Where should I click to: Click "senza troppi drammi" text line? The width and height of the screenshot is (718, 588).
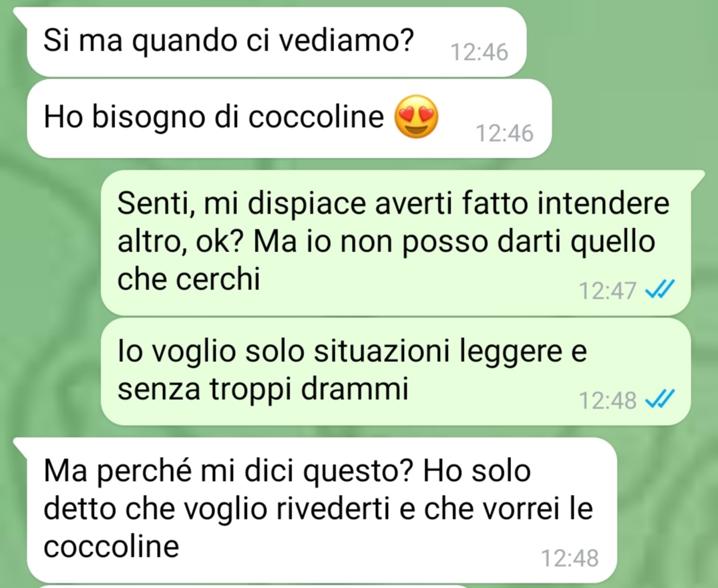(263, 389)
